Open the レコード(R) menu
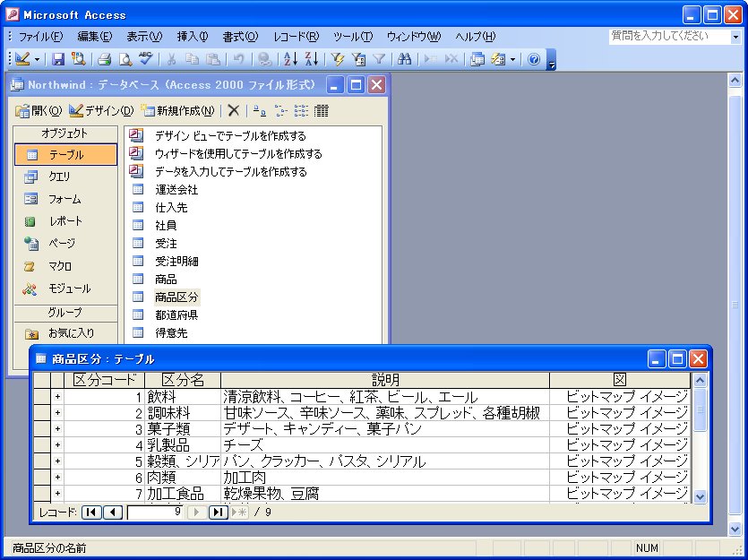 coord(296,37)
